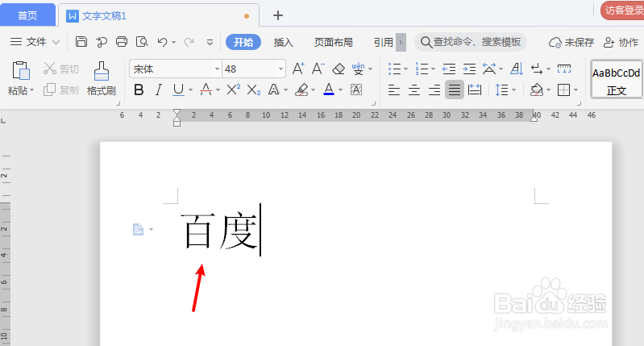Click the 未保存 cloud status button
The height and width of the screenshot is (346, 644).
point(571,42)
